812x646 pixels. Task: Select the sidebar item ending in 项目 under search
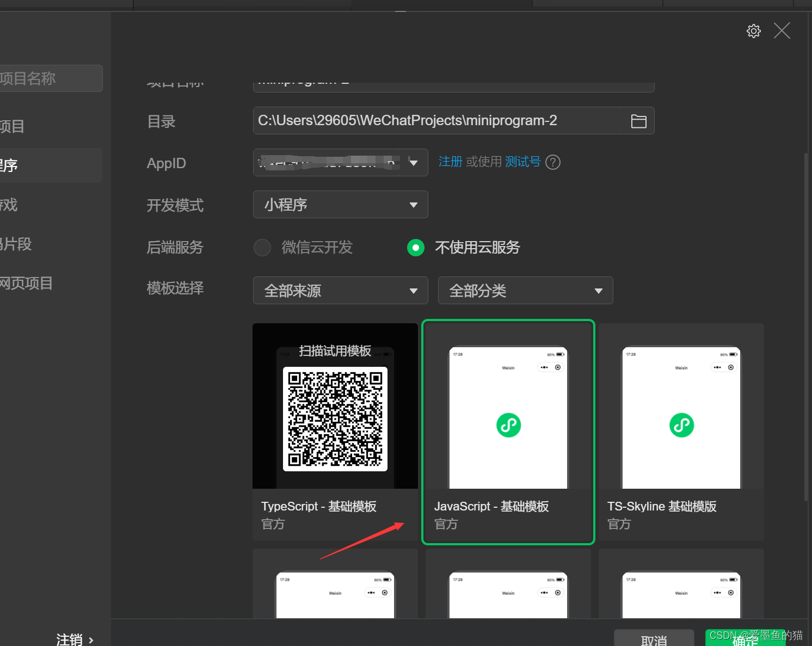pos(51,126)
